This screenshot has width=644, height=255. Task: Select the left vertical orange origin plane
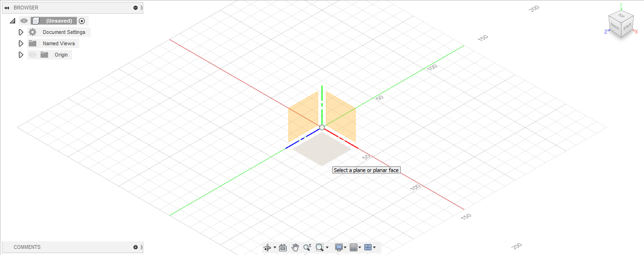[x=303, y=116]
